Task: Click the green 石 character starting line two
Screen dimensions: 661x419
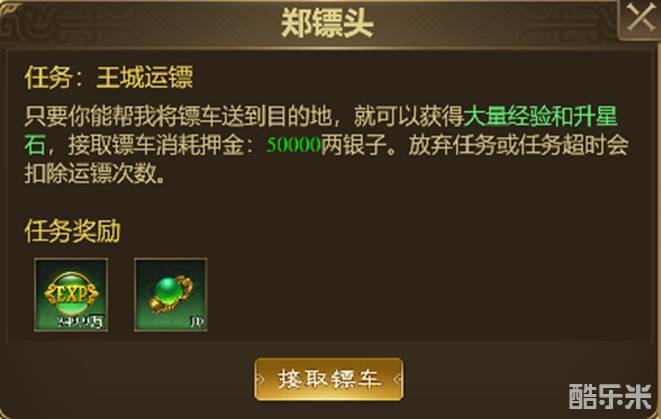Action: click(x=35, y=145)
